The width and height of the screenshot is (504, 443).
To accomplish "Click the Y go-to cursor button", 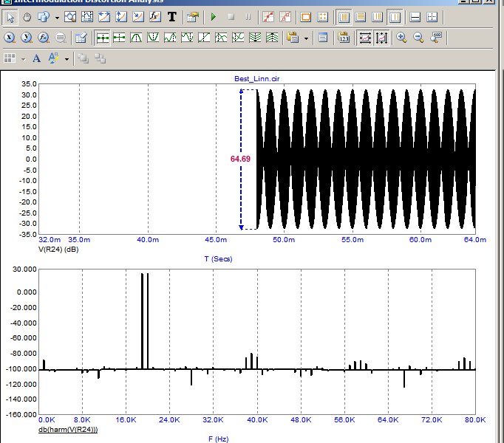I will pyautogui.click(x=27, y=38).
